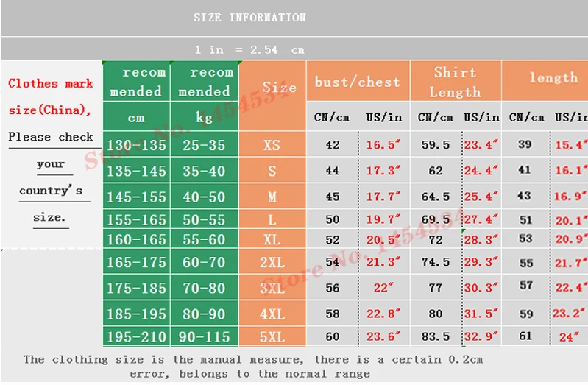Click the 50-55 kg cell for size L
588x385 pixels.
tap(205, 219)
